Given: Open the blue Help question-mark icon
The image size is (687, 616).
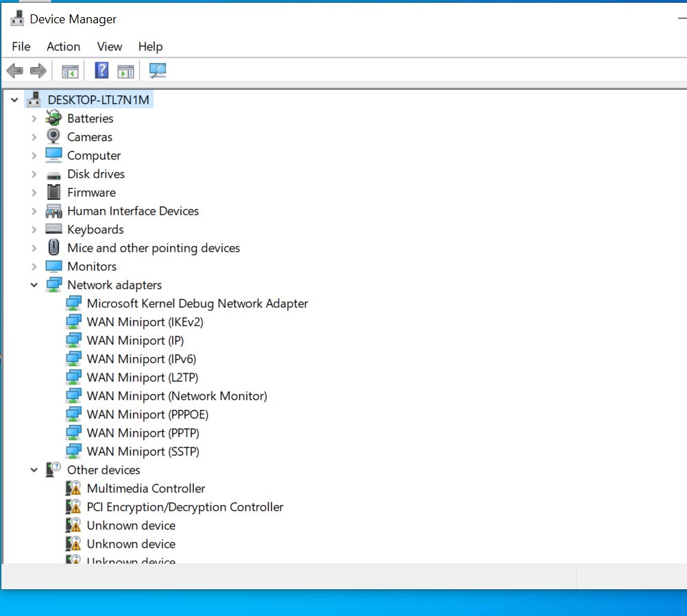Looking at the screenshot, I should 101,71.
